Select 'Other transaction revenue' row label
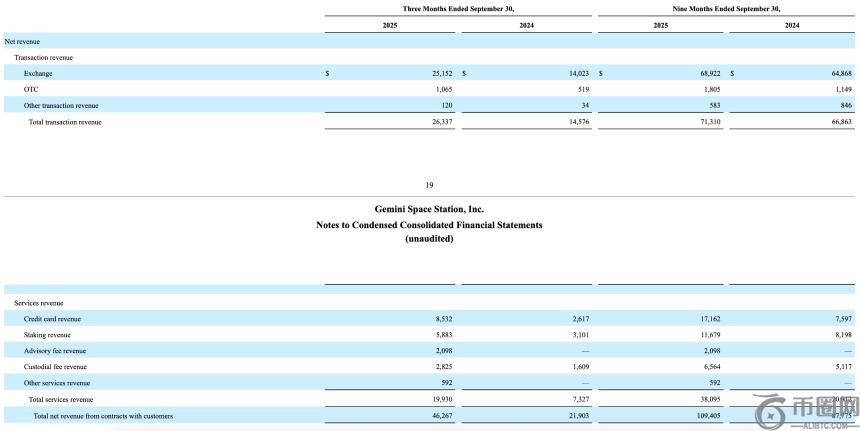The width and height of the screenshot is (860, 431). point(61,105)
